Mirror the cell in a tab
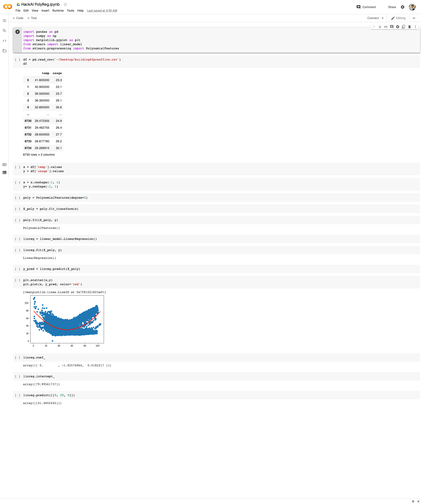Image resolution: width=421 pixels, height=504 pixels. tap(403, 27)
